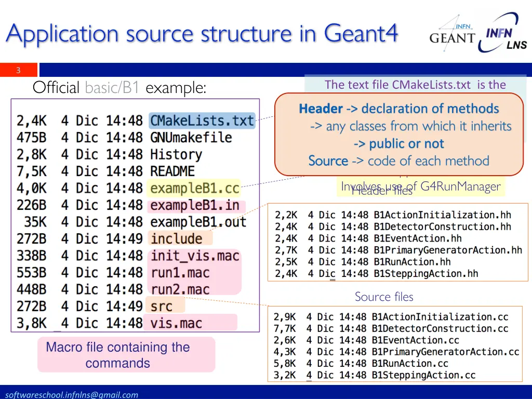Screen dimensions: 532x399
Task: Click the B1EventAction.cc source file
Action: pyautogui.click(x=415, y=340)
